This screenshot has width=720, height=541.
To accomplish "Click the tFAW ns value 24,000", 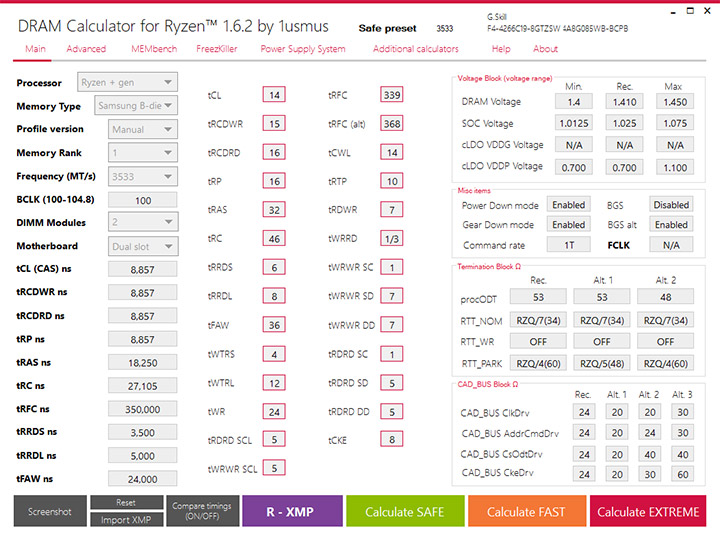I will click(x=143, y=479).
